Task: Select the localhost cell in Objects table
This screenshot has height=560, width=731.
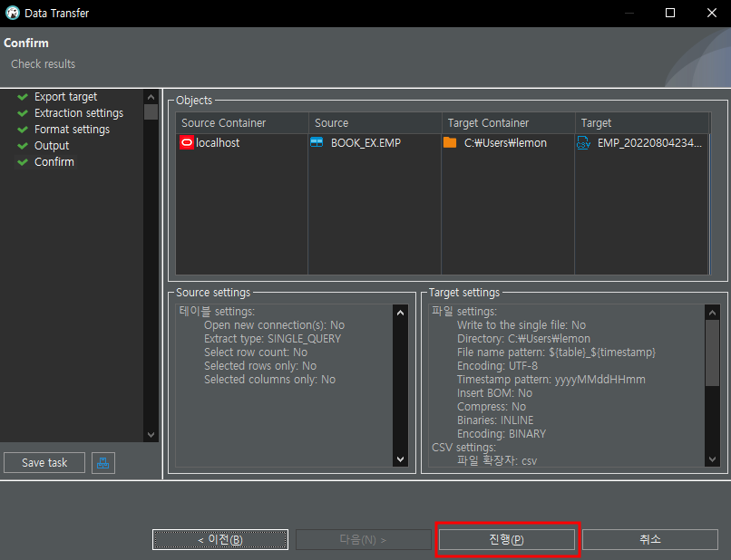Action: (242, 142)
